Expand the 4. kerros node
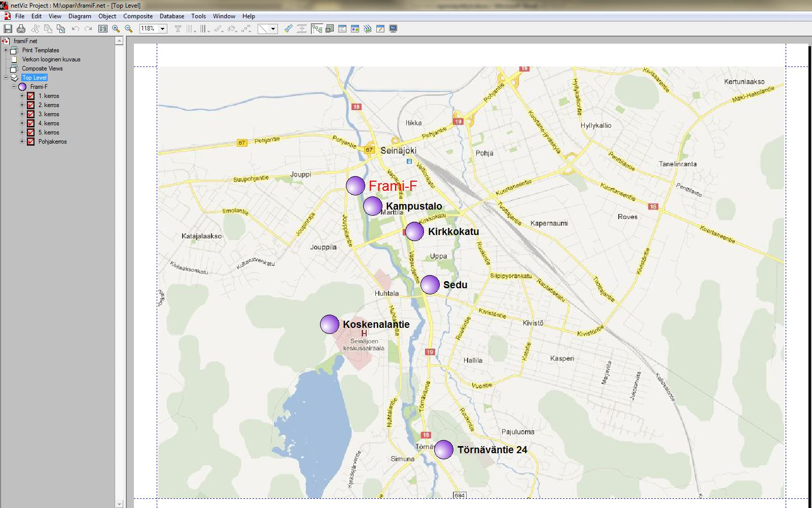This screenshot has width=812, height=508. coord(22,123)
